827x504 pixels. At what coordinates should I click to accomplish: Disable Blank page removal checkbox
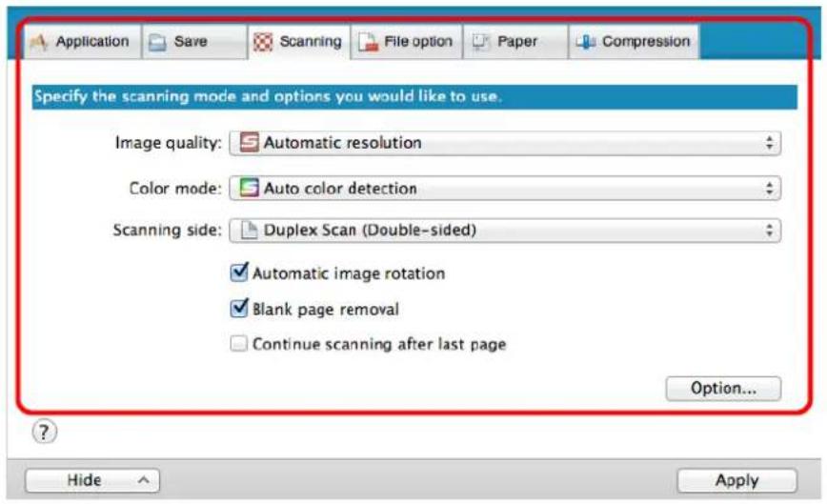coord(239,308)
